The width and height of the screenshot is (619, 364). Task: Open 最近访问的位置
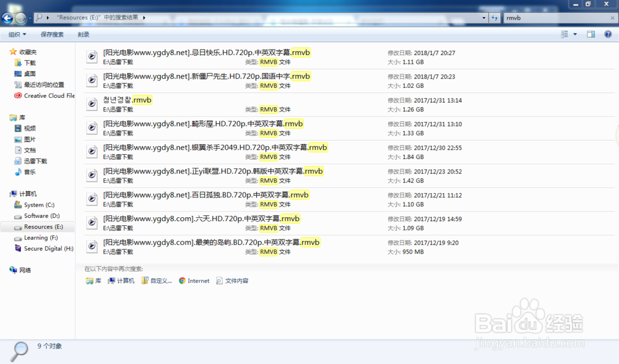click(x=39, y=85)
